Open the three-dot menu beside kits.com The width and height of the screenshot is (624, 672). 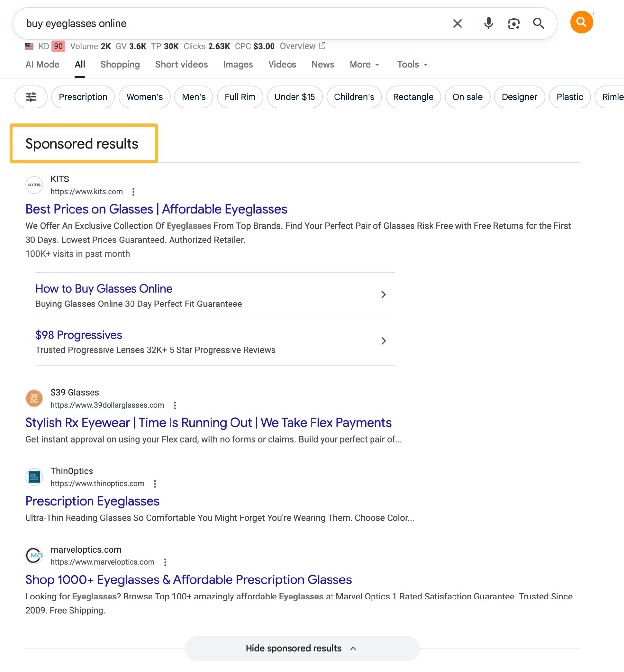click(x=134, y=192)
